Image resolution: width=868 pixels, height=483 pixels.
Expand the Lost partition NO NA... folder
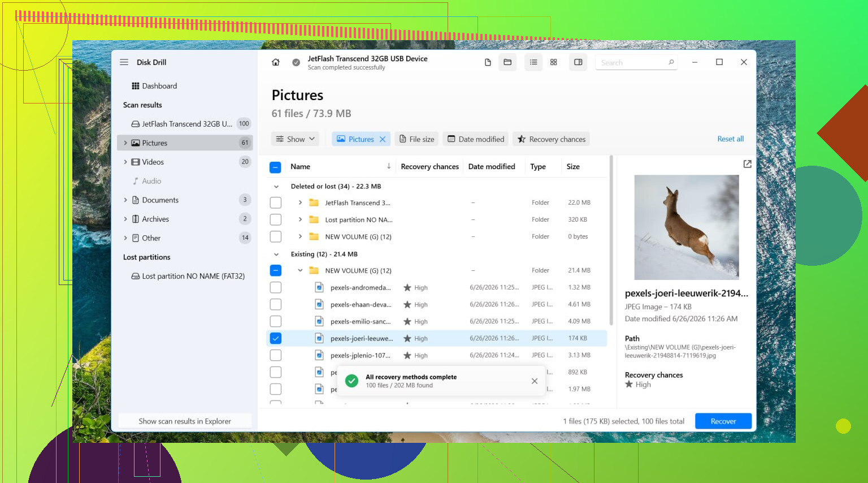[x=300, y=219]
